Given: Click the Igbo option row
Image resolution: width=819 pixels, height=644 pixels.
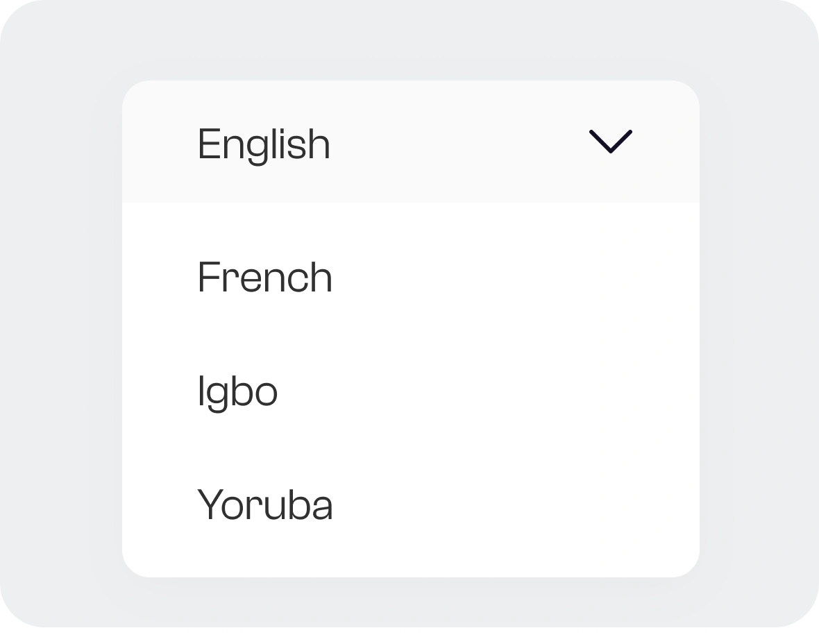Looking at the screenshot, I should (409, 391).
